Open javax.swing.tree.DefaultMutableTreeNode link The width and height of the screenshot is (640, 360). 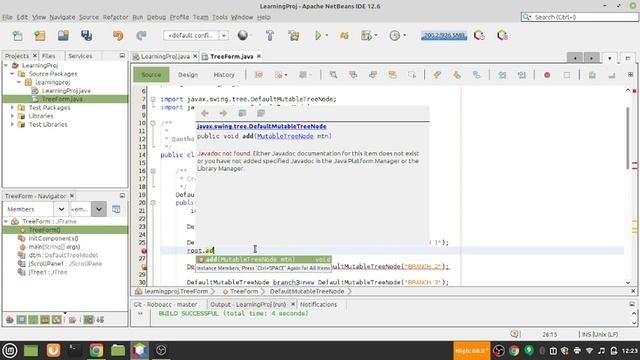262,127
